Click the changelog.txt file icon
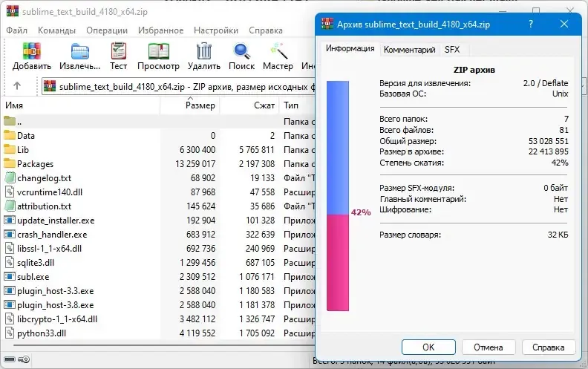Image resolution: width=588 pixels, height=369 pixels. click(x=10, y=177)
